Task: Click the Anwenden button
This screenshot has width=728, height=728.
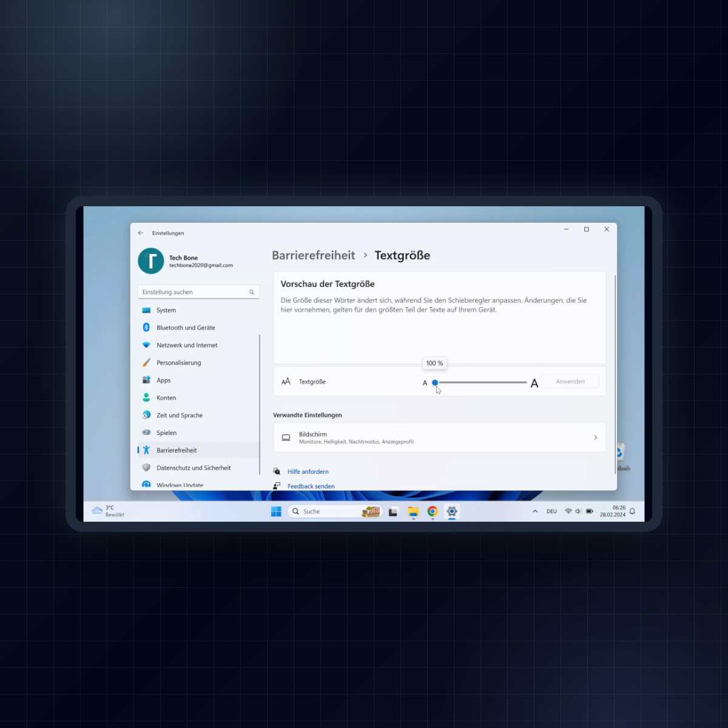Action: pyautogui.click(x=570, y=382)
